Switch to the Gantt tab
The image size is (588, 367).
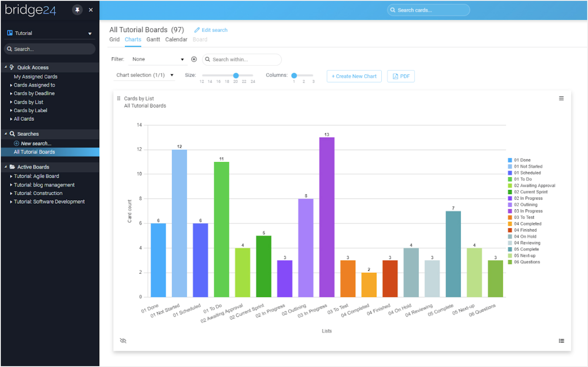click(153, 40)
